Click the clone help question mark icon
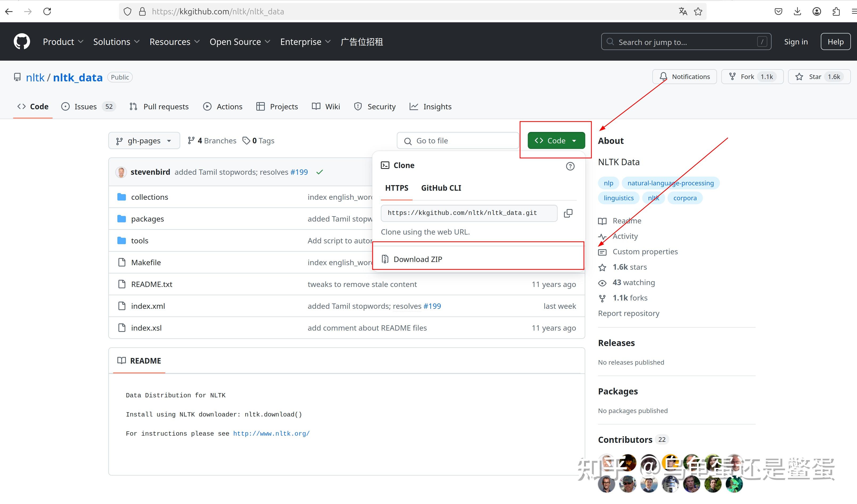 coord(570,166)
